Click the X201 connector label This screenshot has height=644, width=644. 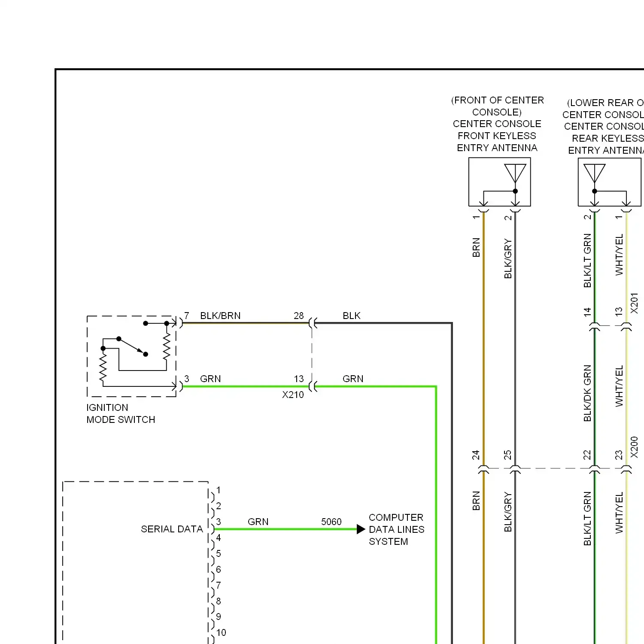[x=634, y=303]
